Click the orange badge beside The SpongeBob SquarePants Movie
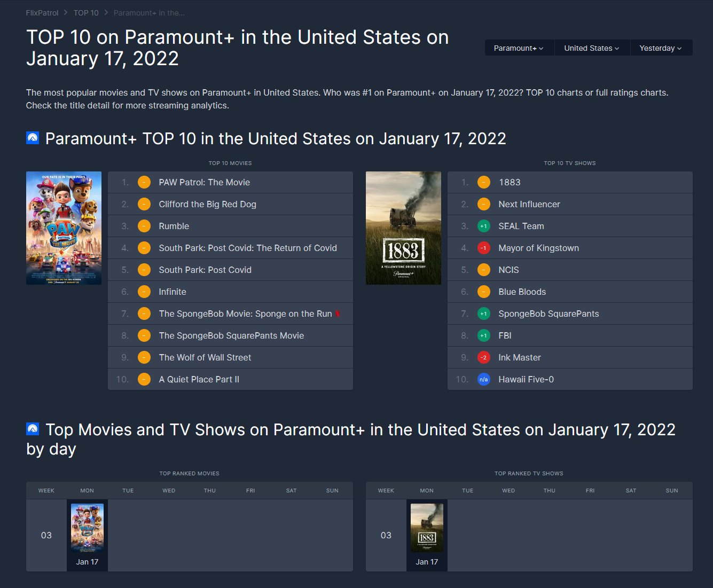This screenshot has width=713, height=588. click(x=144, y=335)
